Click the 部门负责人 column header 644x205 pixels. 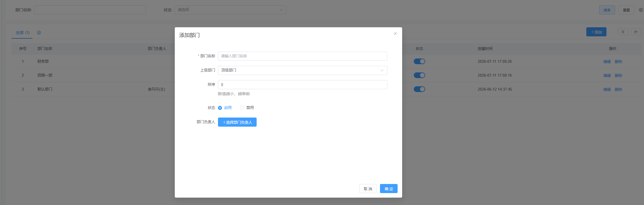157,49
